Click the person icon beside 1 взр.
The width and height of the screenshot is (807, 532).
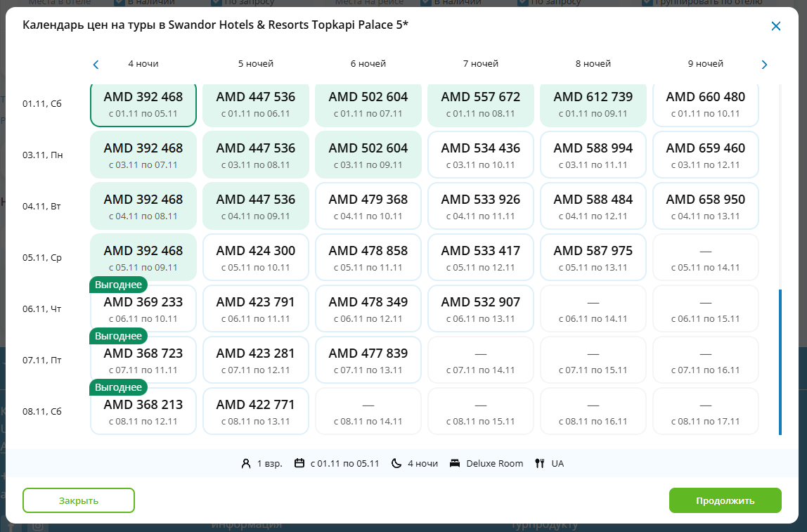point(246,463)
